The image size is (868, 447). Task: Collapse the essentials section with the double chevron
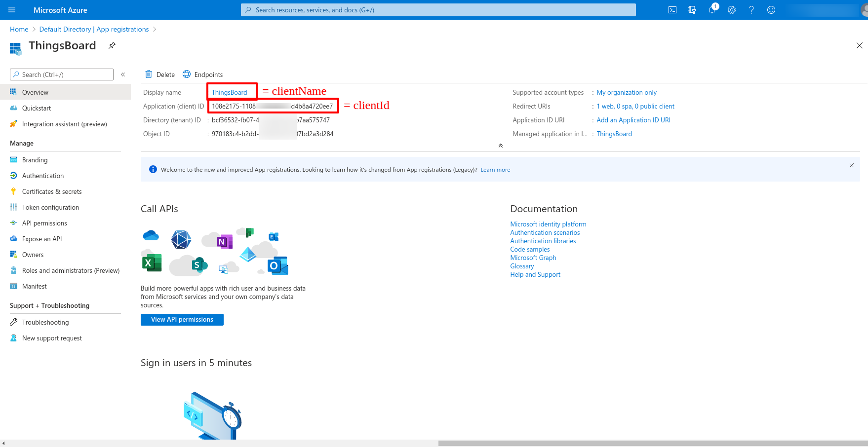click(500, 146)
